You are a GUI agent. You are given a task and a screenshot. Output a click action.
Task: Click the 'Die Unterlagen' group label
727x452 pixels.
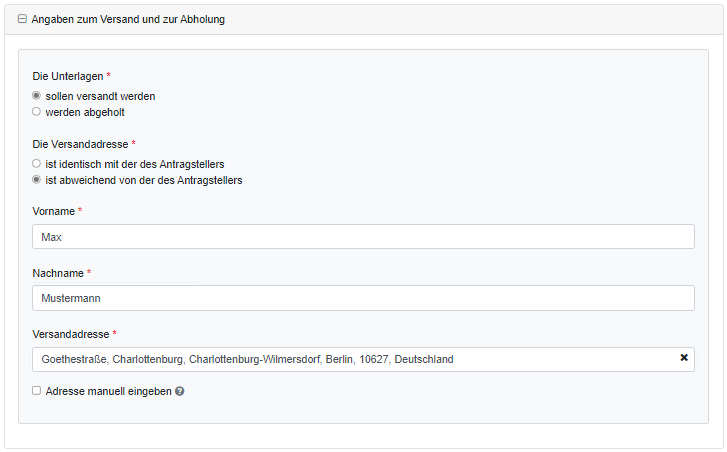(x=68, y=76)
